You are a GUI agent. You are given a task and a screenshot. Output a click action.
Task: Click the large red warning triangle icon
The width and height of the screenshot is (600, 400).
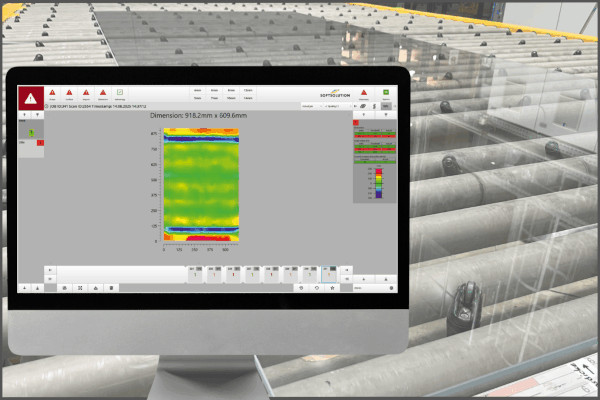31,95
